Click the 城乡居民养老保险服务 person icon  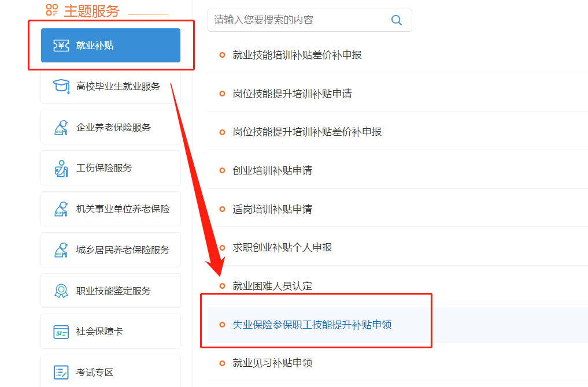tap(61, 250)
